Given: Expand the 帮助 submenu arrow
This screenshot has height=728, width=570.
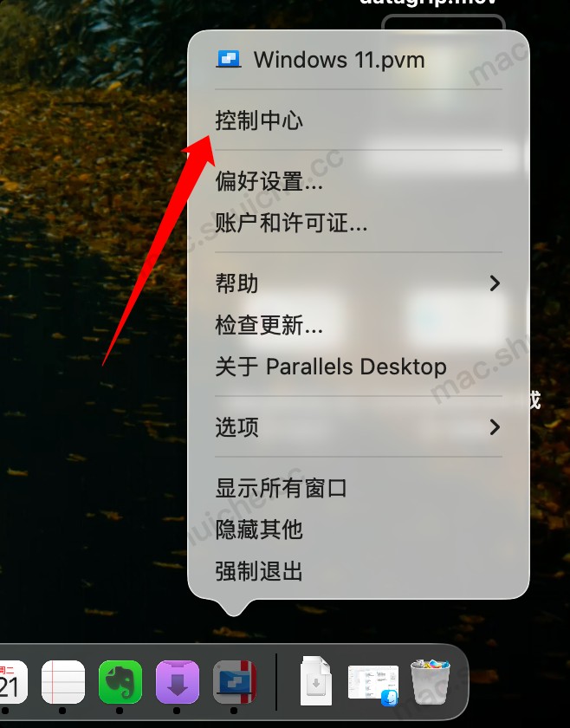Looking at the screenshot, I should [495, 283].
